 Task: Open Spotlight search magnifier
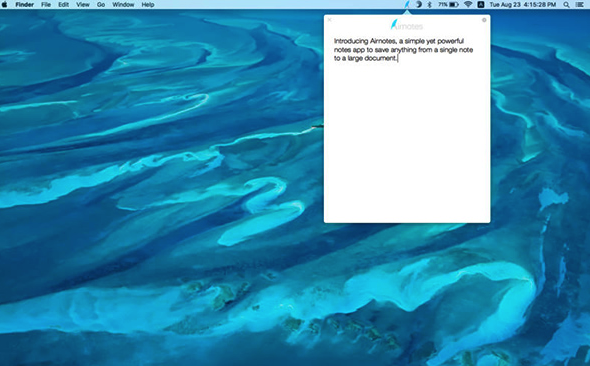click(566, 5)
